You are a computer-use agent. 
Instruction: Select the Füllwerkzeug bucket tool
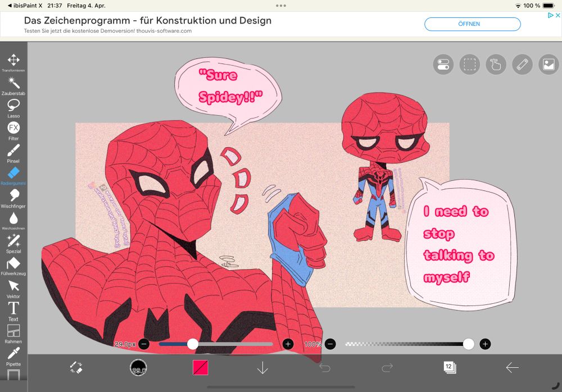[x=13, y=266]
